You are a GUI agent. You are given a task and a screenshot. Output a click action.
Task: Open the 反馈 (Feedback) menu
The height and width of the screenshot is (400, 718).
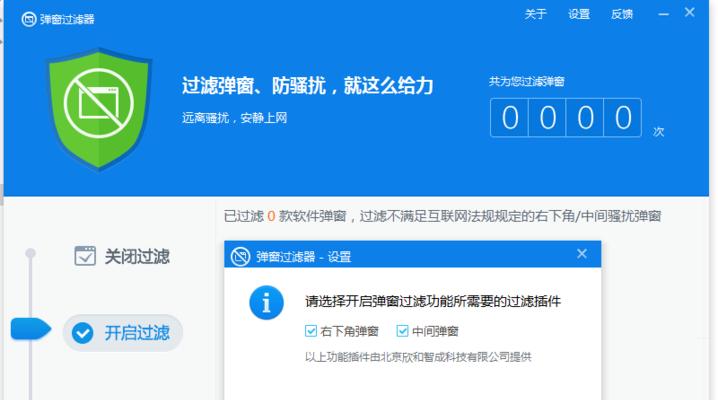(x=622, y=14)
